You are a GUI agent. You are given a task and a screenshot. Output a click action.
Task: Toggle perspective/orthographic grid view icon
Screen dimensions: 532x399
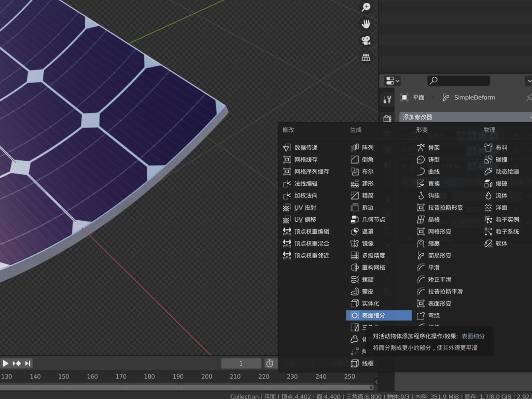point(366,57)
